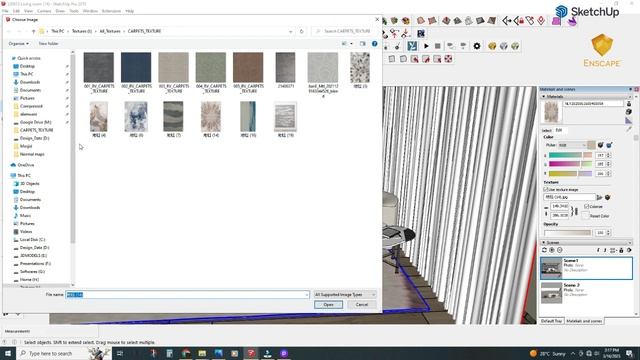Screen dimensions: 640x360
Task: Click the FX toolbar icon
Action: [x=421, y=33]
